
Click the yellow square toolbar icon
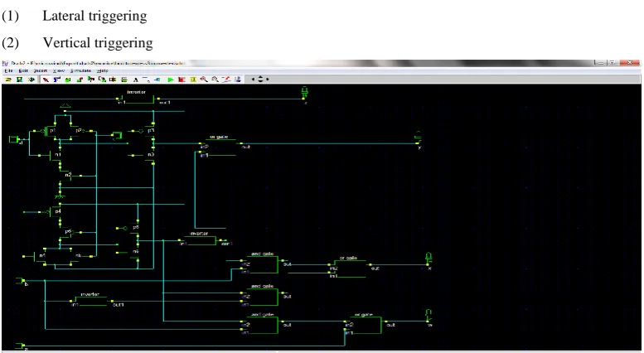[x=193, y=80]
